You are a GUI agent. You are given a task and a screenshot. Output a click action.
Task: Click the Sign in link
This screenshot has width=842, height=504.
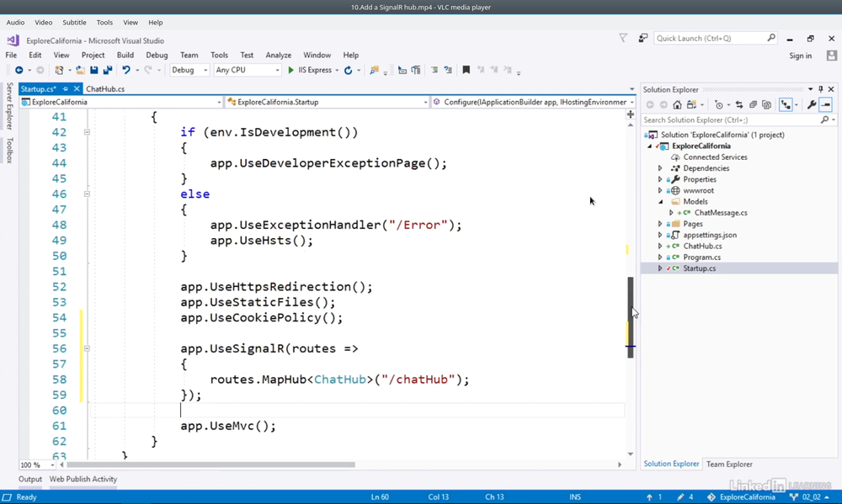tap(800, 56)
